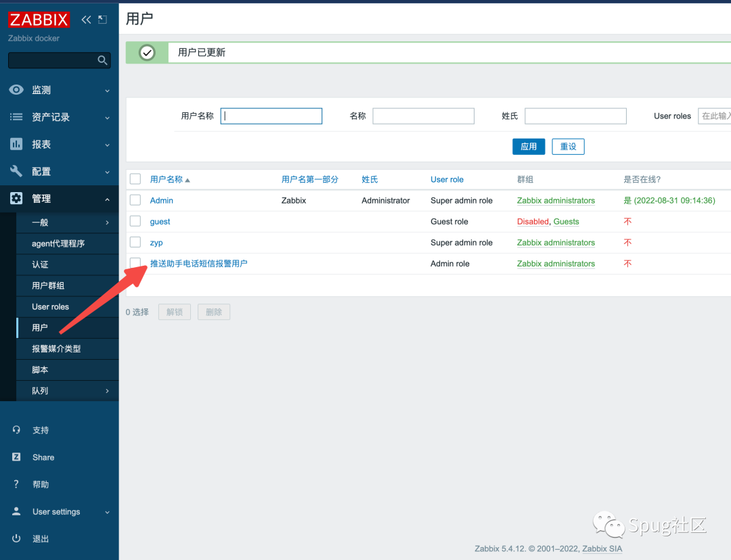Click the search magnifier icon
The width and height of the screenshot is (731, 560).
(103, 60)
